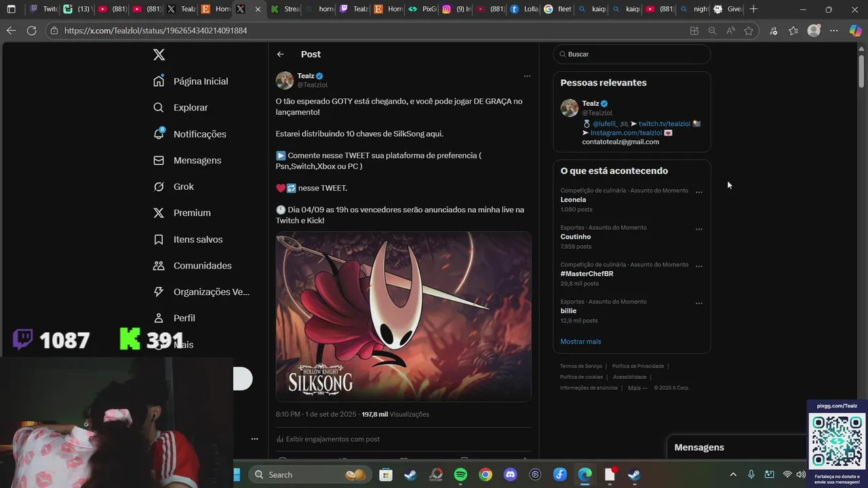Screen dimensions: 868x488
Task: Show hidden system tray icons
Action: click(732, 474)
